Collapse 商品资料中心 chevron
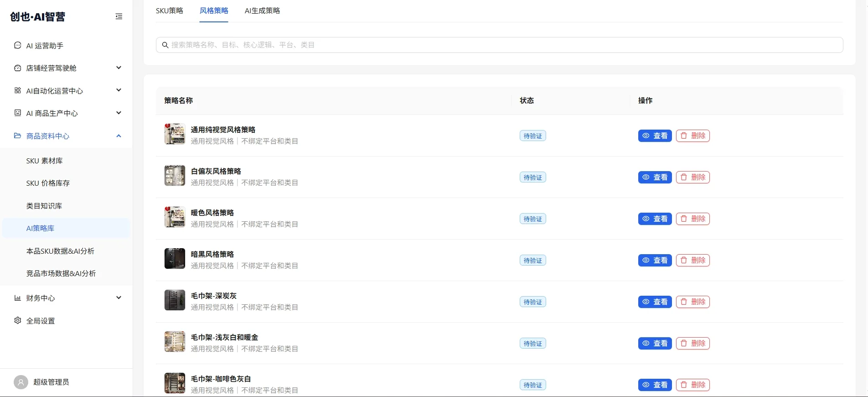This screenshot has width=868, height=397. [119, 136]
